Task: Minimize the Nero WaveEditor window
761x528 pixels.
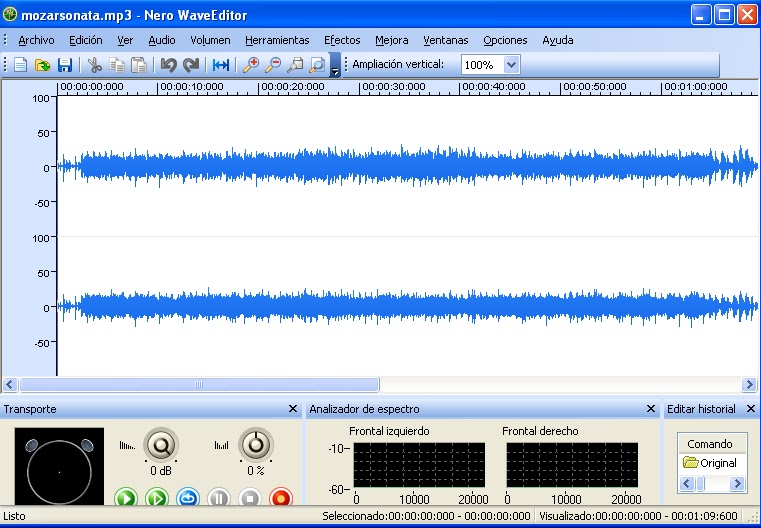Action: click(700, 15)
